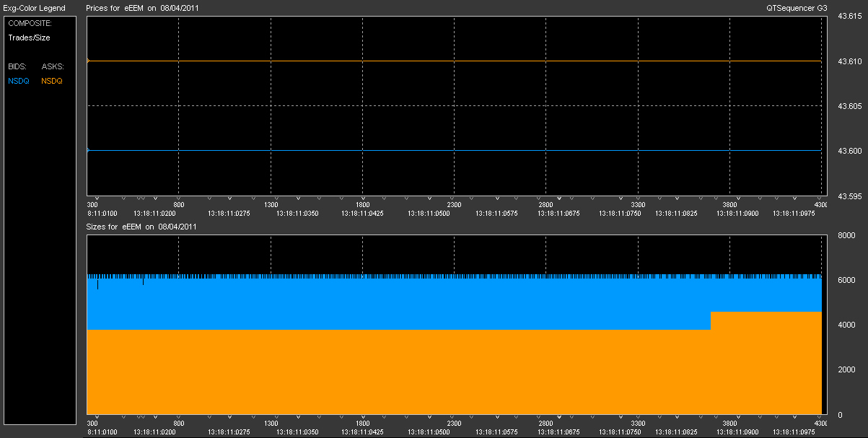Click 13:18:11:0500 under the prices chart
Screen dimensions: 868x438
[x=429, y=214]
